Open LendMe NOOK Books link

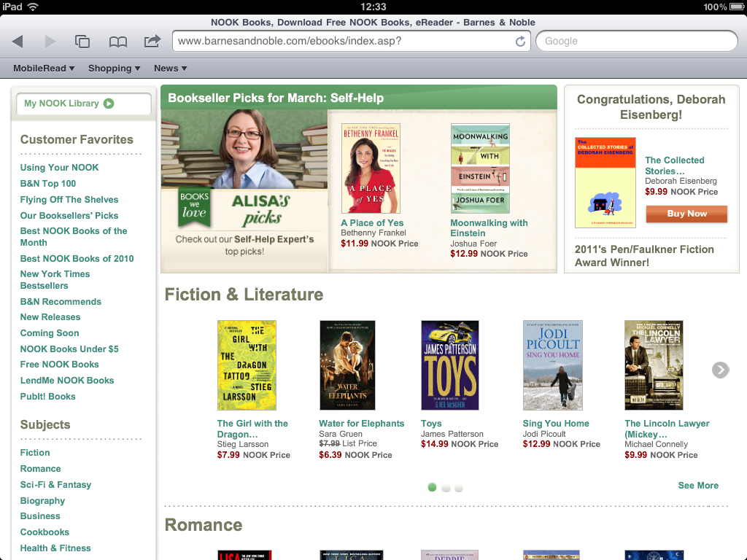click(66, 381)
